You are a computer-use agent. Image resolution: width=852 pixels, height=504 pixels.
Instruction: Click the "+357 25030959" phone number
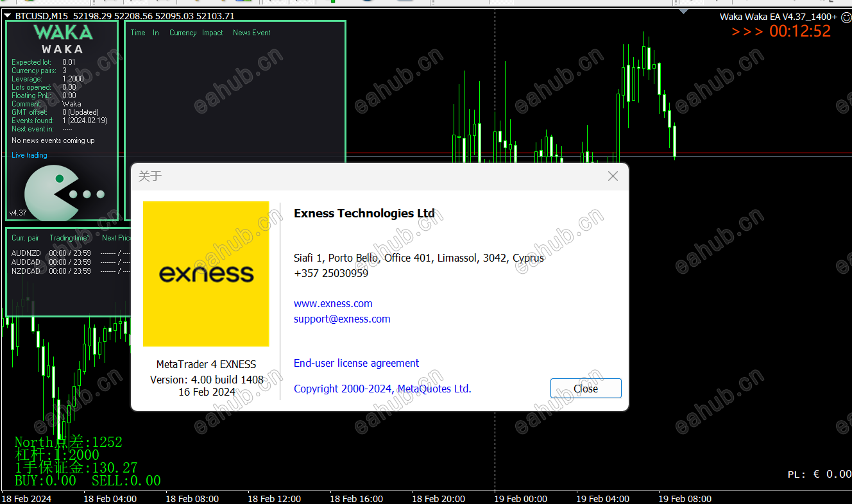click(x=331, y=273)
